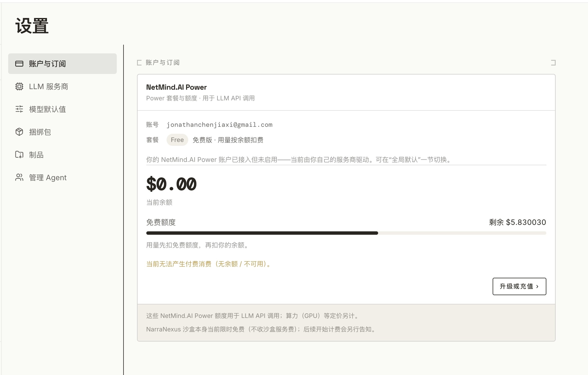
Task: Click the 剩余 $5.830030 value
Action: point(518,222)
